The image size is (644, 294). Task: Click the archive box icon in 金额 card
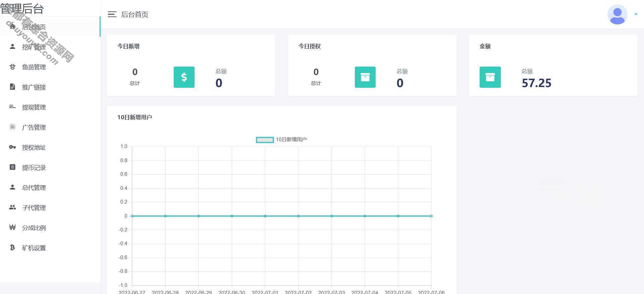[490, 77]
